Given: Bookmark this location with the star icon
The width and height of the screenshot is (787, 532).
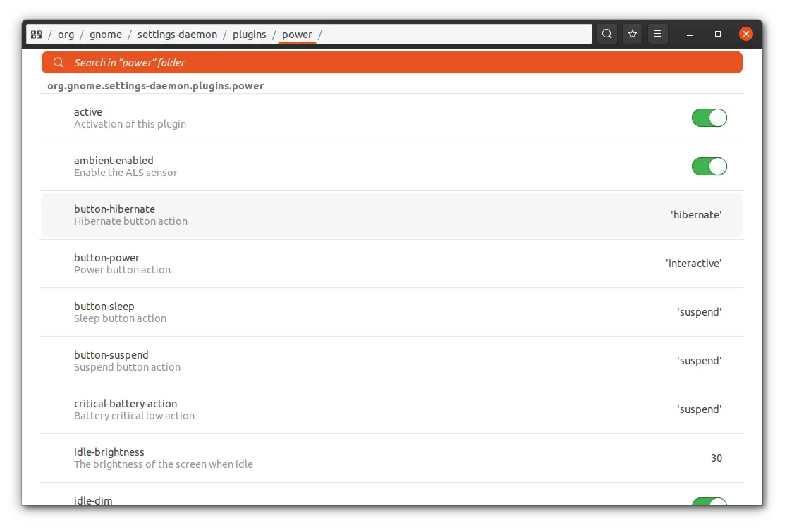Looking at the screenshot, I should [x=633, y=34].
